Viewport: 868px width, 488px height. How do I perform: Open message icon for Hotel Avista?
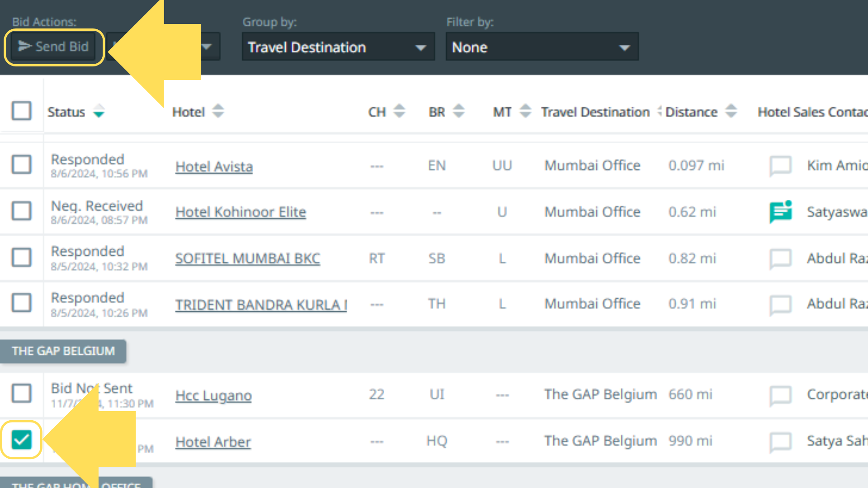pos(780,166)
